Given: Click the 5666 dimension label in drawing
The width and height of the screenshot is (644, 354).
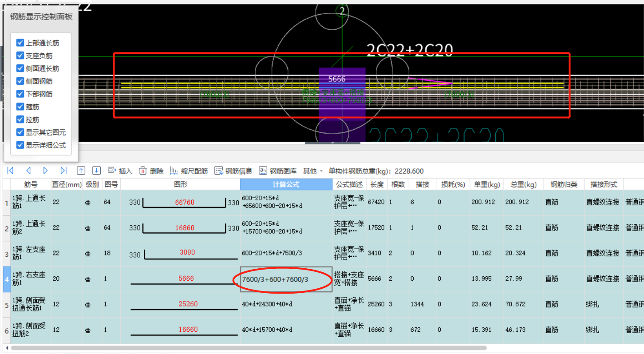Looking at the screenshot, I should tap(336, 79).
